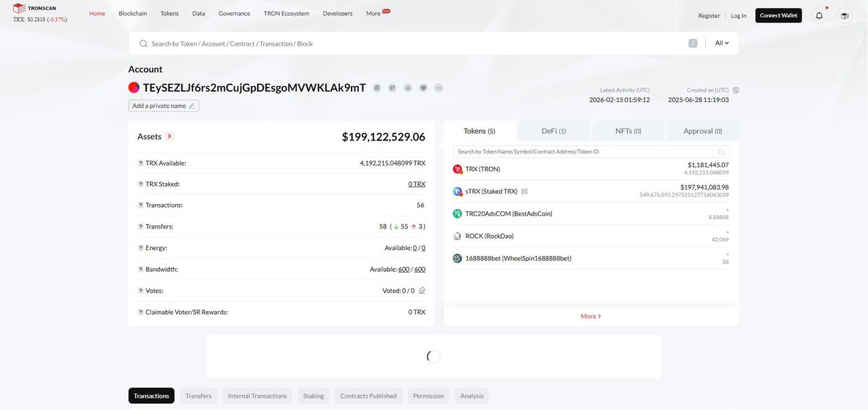This screenshot has width=868, height=410.
Task: Click the icon beside Created on (UTC)
Action: coord(736,90)
